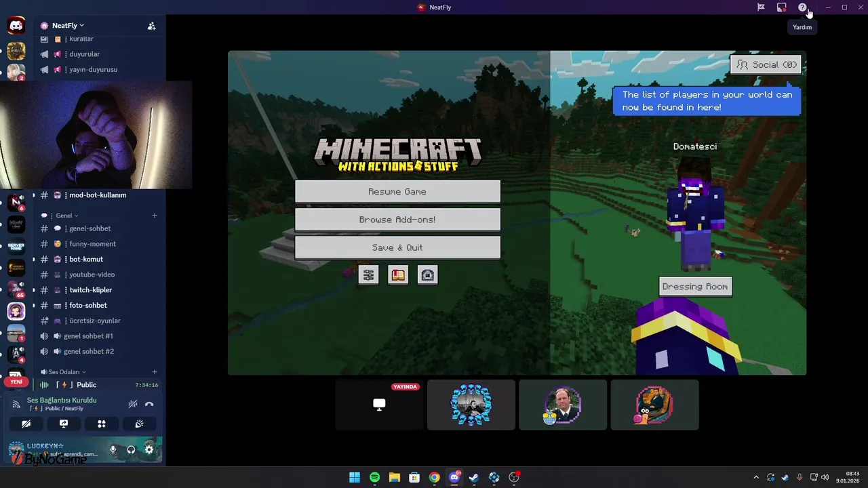
Task: Open the duyurular announcement channel
Action: 98,54
